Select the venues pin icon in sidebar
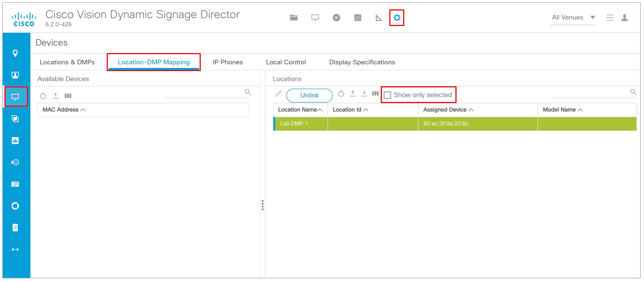The width and height of the screenshot is (644, 282). [x=15, y=53]
